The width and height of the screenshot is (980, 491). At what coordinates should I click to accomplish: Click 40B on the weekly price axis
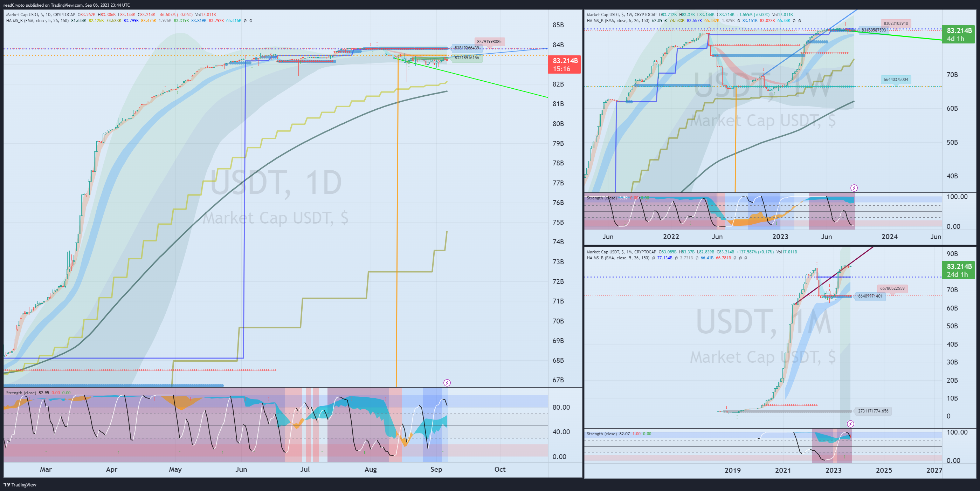[952, 176]
